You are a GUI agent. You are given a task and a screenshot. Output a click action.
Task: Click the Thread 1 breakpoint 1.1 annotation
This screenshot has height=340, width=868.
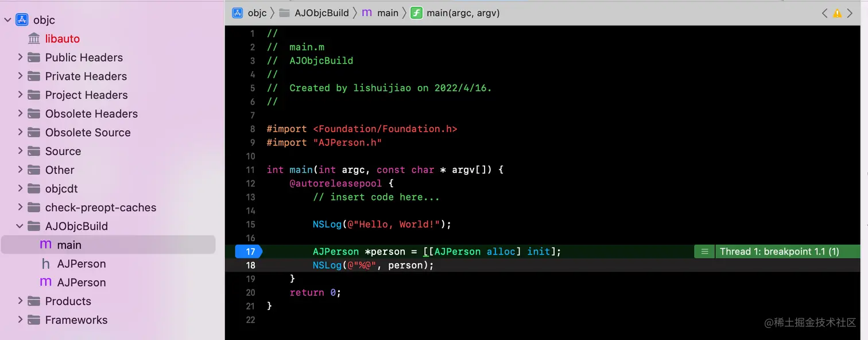click(x=787, y=252)
